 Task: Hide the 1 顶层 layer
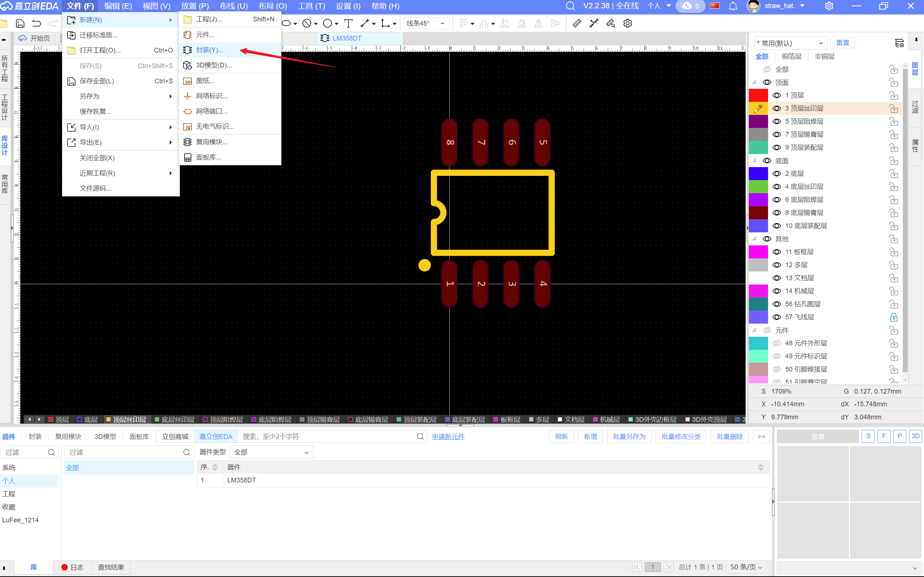pyautogui.click(x=777, y=95)
